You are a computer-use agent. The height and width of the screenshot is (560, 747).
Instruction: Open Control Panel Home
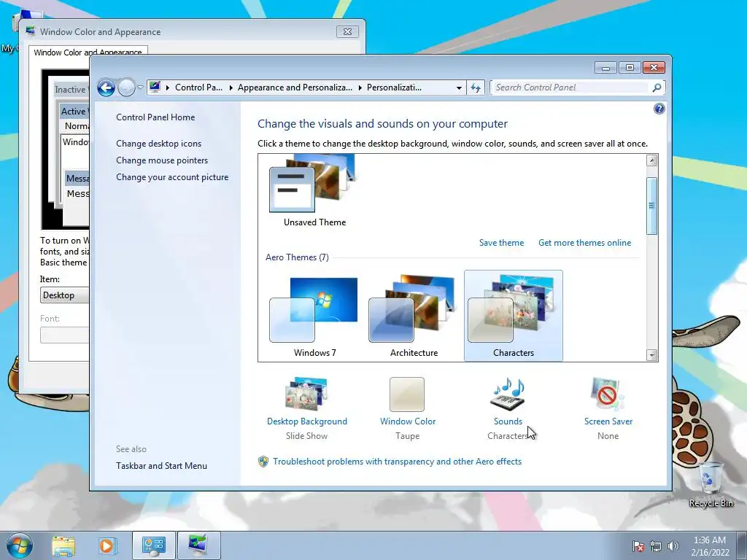pyautogui.click(x=155, y=117)
